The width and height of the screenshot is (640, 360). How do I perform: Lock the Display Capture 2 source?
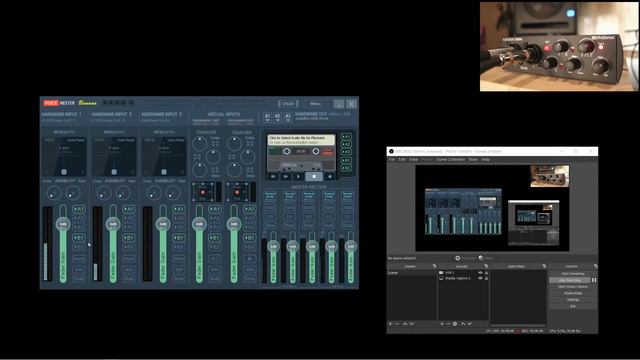(486, 278)
